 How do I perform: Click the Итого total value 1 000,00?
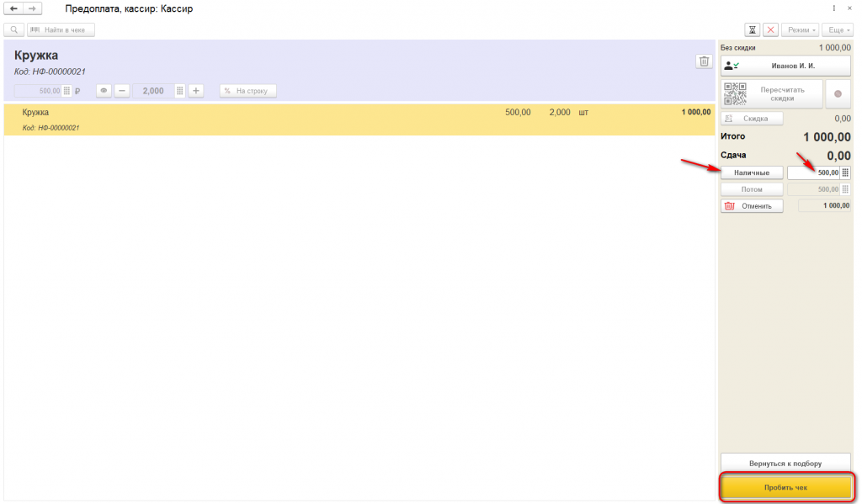tap(827, 137)
